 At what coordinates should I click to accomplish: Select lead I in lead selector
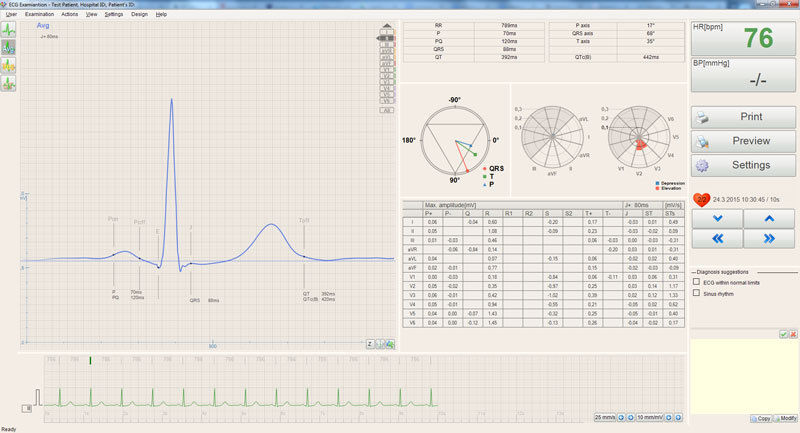click(x=387, y=32)
